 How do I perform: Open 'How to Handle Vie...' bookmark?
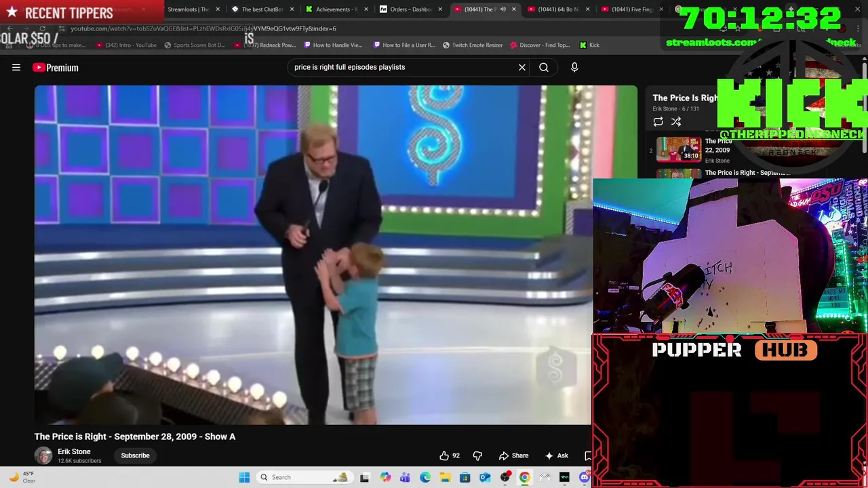point(333,45)
